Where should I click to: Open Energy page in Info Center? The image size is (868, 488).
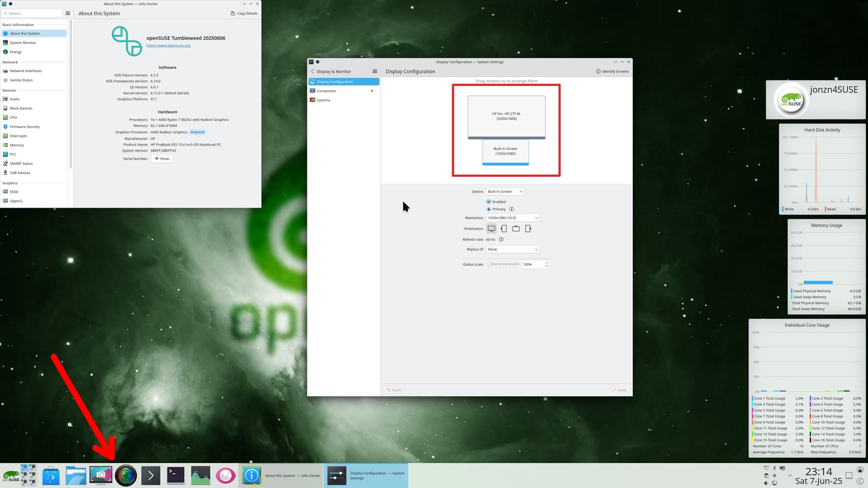tap(34, 52)
